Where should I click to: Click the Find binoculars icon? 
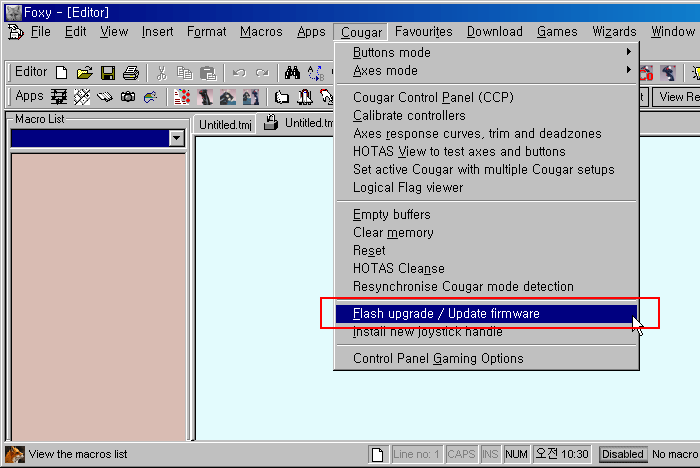click(x=292, y=72)
